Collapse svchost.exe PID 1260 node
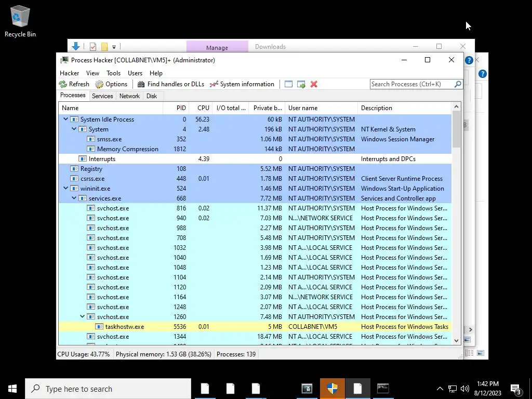 (83, 316)
